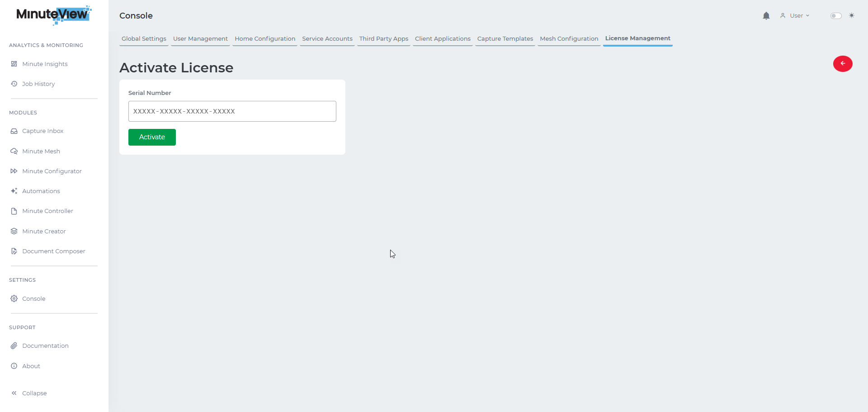Switch to Mesh Configuration tab
The width and height of the screenshot is (868, 412).
click(x=569, y=39)
